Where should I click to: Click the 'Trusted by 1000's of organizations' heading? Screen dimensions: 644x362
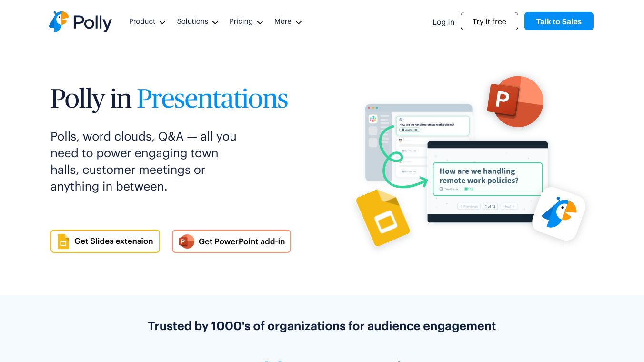click(x=322, y=326)
